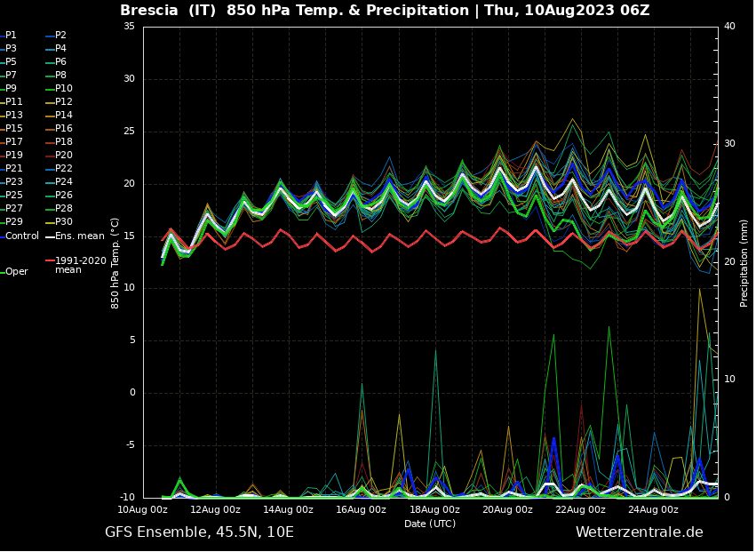Select P10 in the legend
Viewport: 756px width, 552px height.
tap(60, 88)
